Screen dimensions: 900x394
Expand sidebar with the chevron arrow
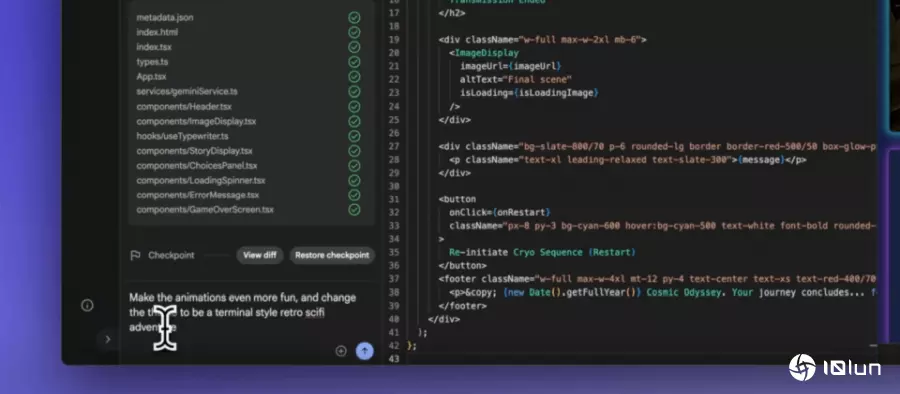click(107, 339)
